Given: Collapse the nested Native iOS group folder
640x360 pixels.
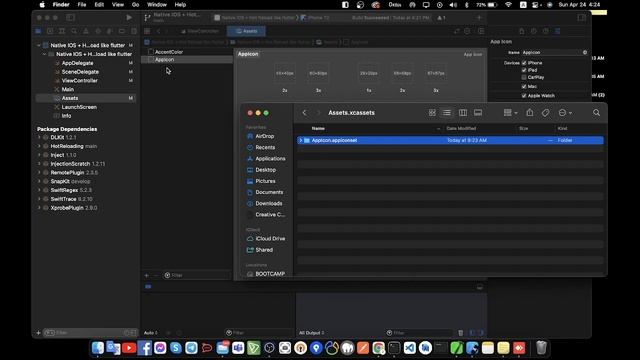Looking at the screenshot, I should coord(44,54).
